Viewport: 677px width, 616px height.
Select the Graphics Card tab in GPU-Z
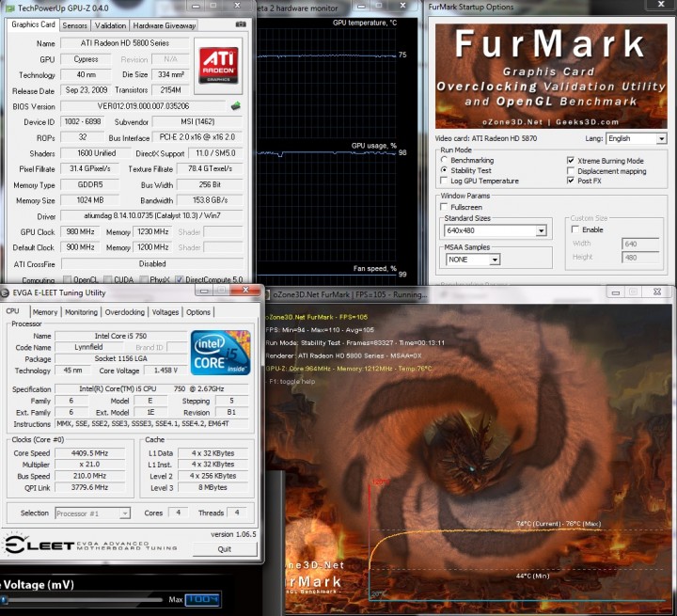pyautogui.click(x=33, y=24)
